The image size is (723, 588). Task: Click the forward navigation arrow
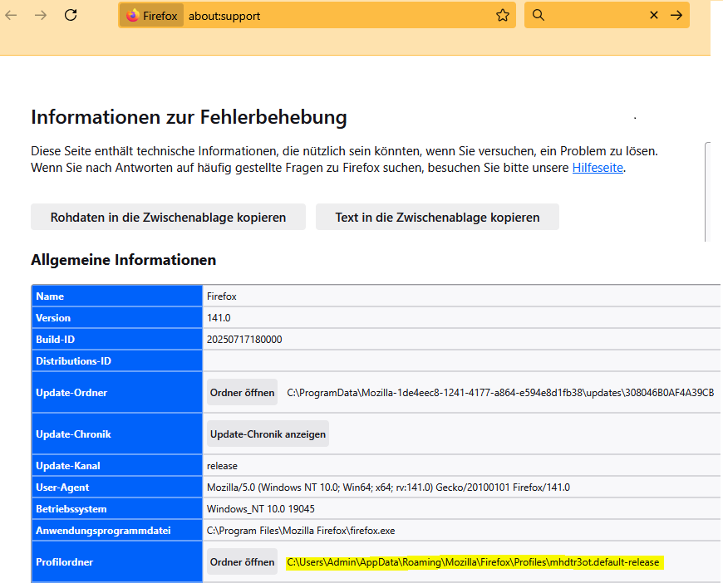pos(40,14)
